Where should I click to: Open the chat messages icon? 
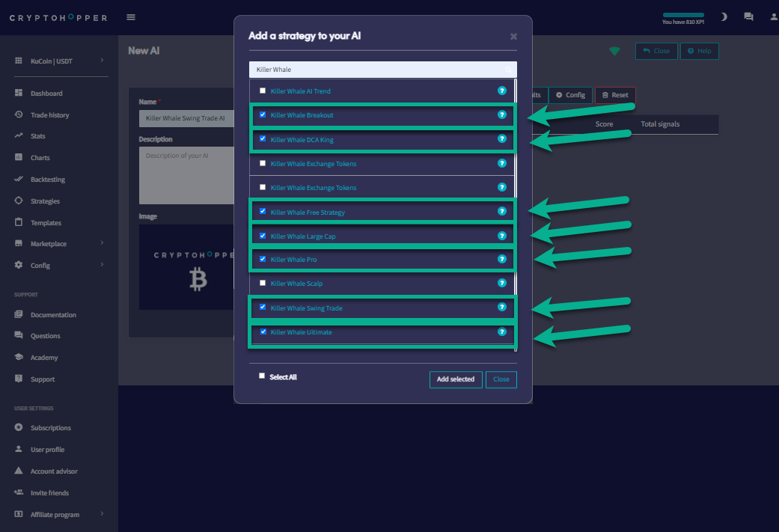[x=748, y=16]
